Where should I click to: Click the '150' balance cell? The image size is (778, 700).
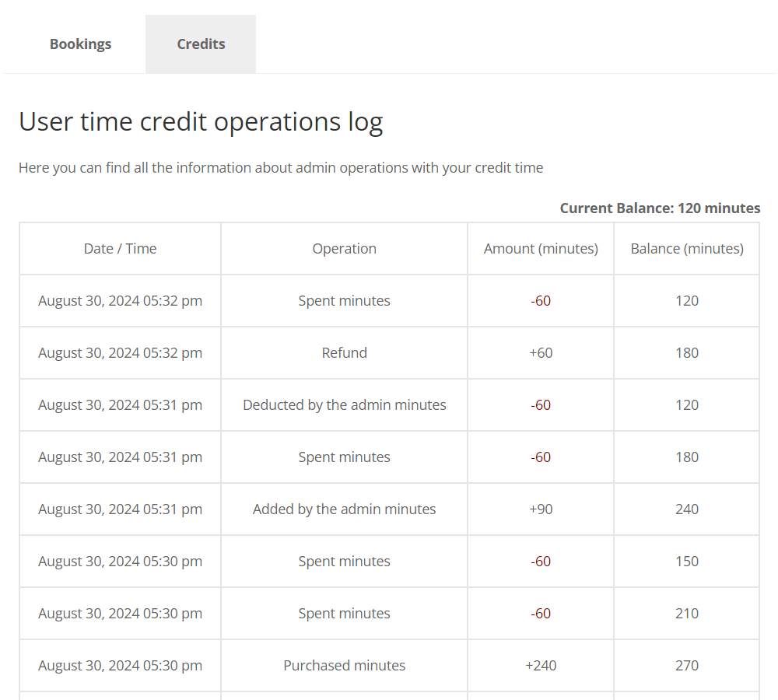(x=687, y=561)
